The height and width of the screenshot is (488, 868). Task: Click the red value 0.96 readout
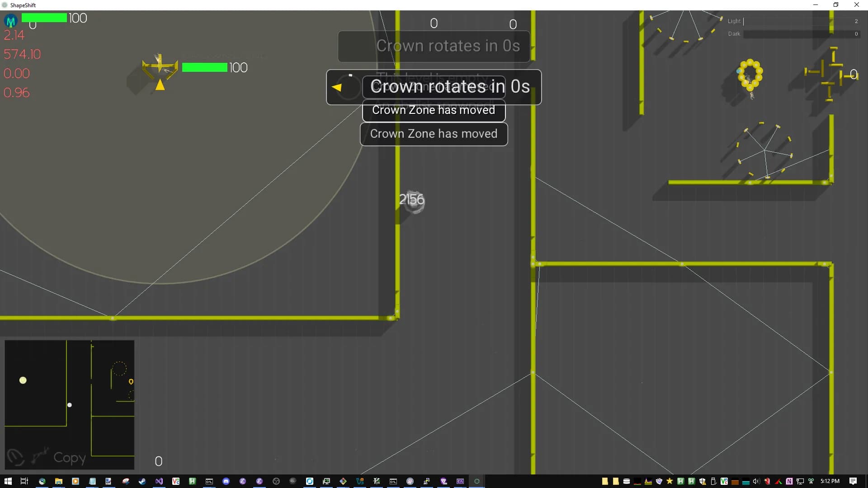point(17,93)
